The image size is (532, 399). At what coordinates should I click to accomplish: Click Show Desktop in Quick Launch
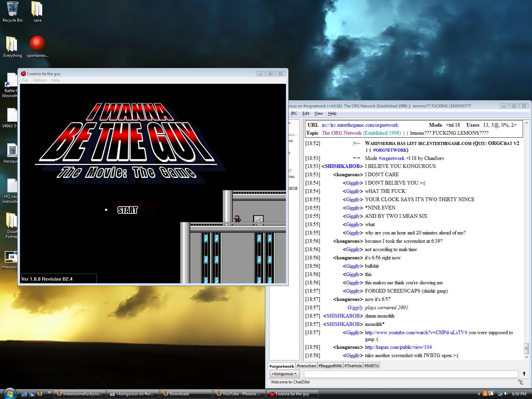click(24, 394)
